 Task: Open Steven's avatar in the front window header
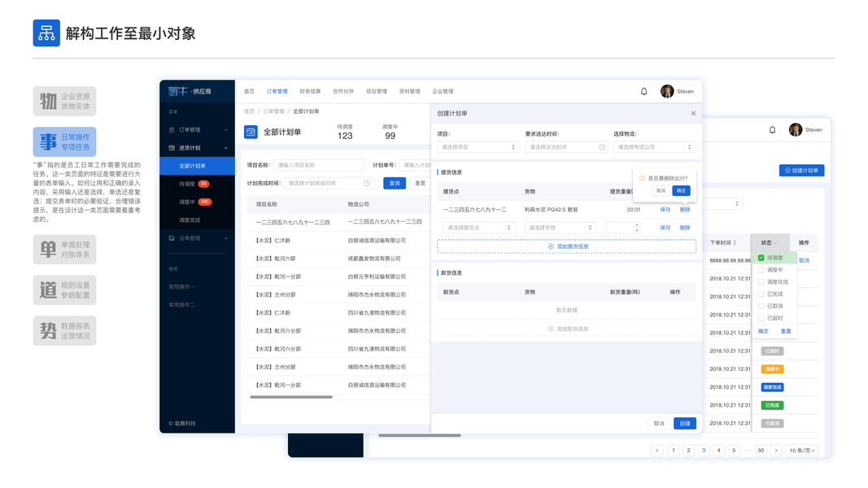(667, 91)
